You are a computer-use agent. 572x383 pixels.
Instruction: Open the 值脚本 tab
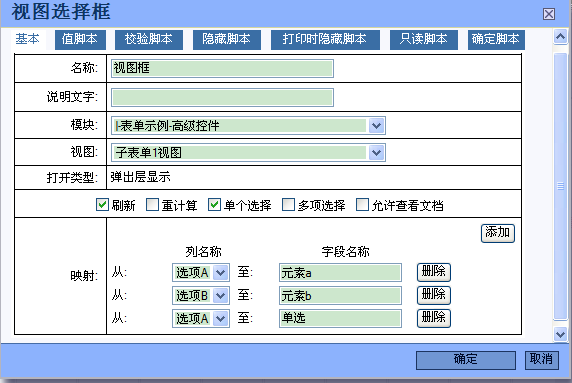coord(80,39)
